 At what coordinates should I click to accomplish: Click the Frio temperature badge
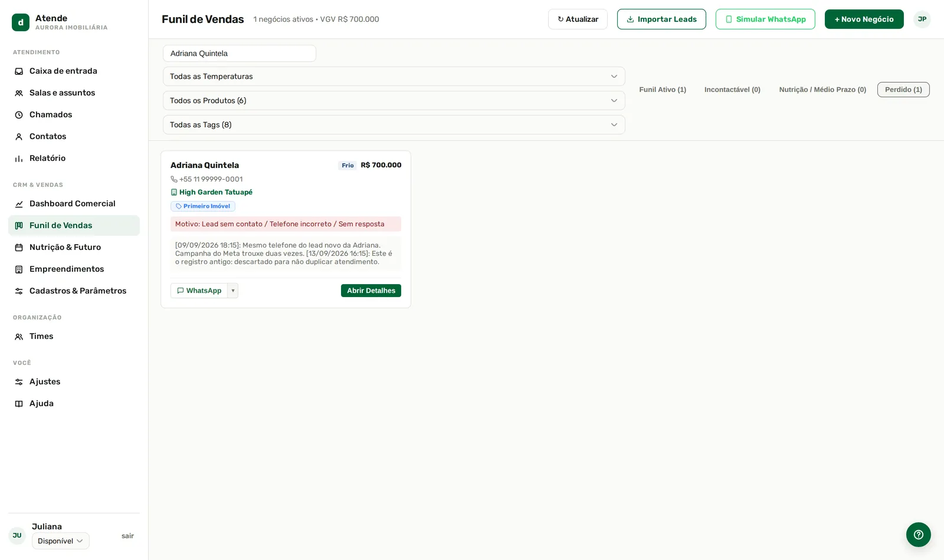(x=348, y=166)
